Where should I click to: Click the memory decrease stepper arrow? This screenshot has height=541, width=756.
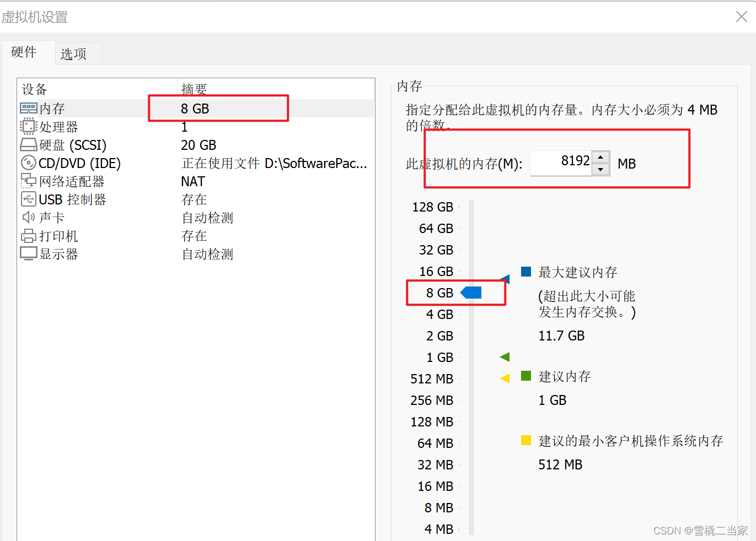point(600,168)
